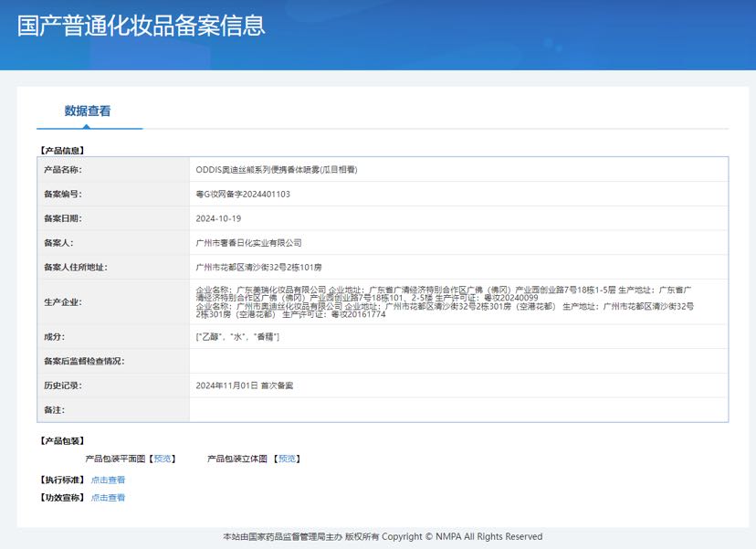Click the 【产品包装】 section heading
The image size is (756, 549).
click(x=61, y=440)
